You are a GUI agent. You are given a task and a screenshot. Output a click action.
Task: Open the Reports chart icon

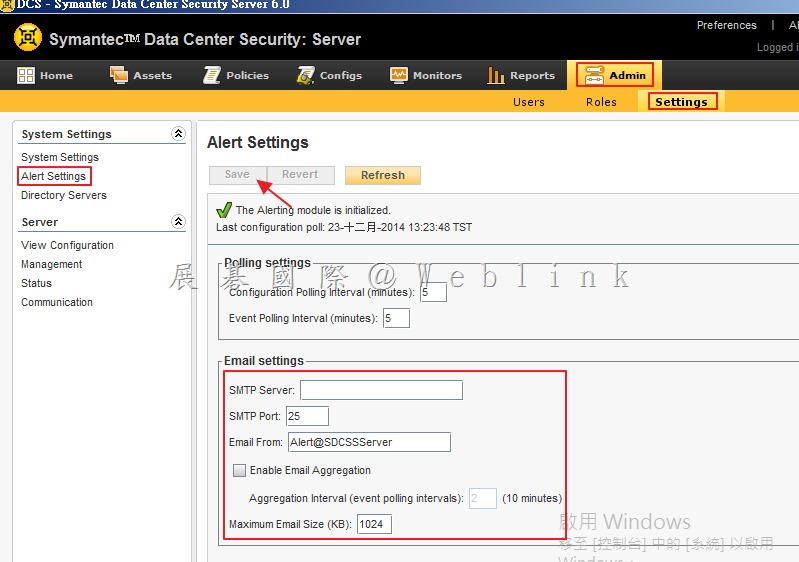496,75
